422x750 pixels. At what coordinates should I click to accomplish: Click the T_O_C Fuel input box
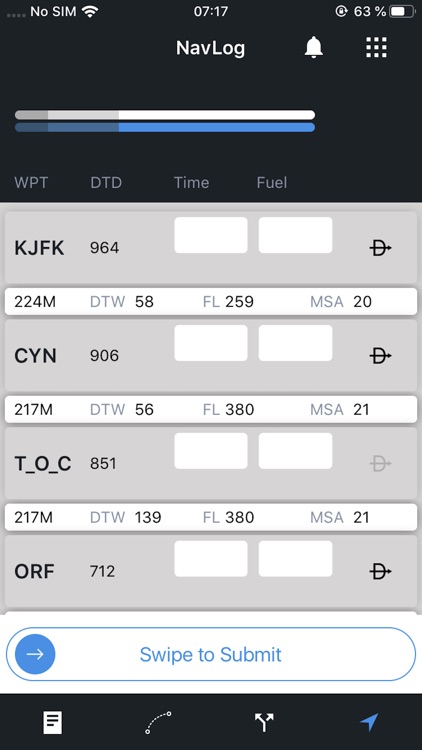pos(296,451)
